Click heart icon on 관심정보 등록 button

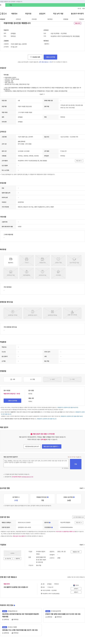(31, 57)
